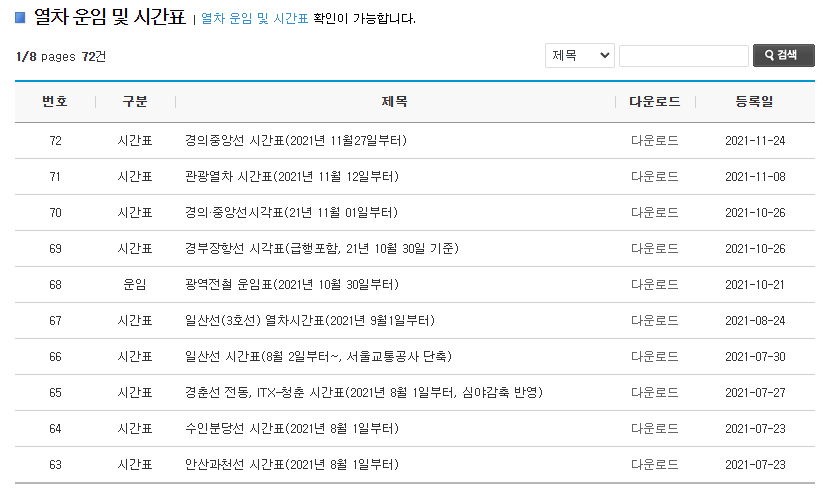This screenshot has height=494, width=823.
Task: Click the 번호 column header
Action: pyautogui.click(x=55, y=101)
